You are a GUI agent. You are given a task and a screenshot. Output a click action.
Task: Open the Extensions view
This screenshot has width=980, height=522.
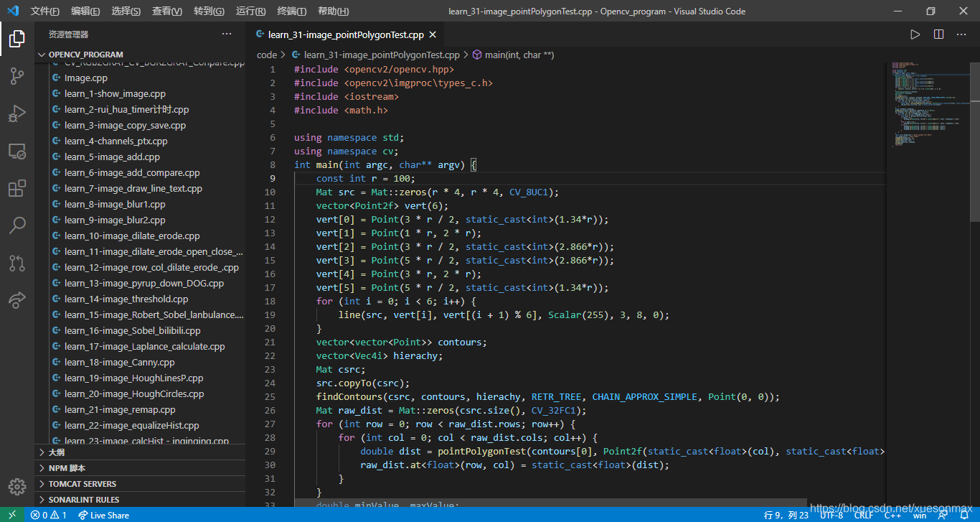pos(17,188)
